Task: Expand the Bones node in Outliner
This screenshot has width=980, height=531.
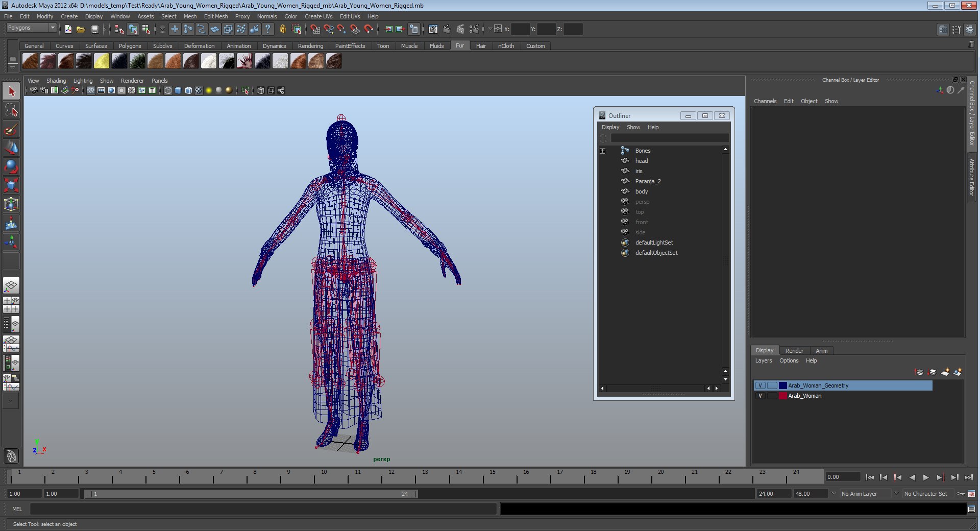Action: pyautogui.click(x=602, y=151)
